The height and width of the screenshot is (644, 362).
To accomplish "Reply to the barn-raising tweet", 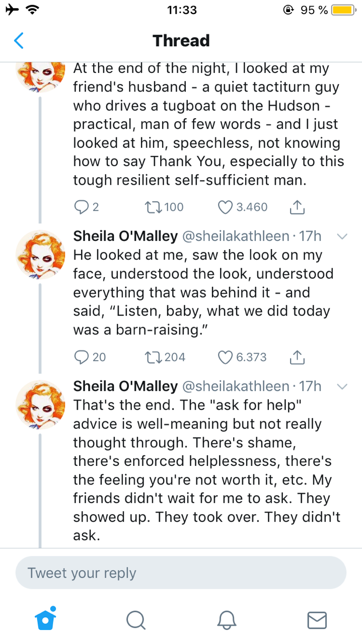I will 81,357.
